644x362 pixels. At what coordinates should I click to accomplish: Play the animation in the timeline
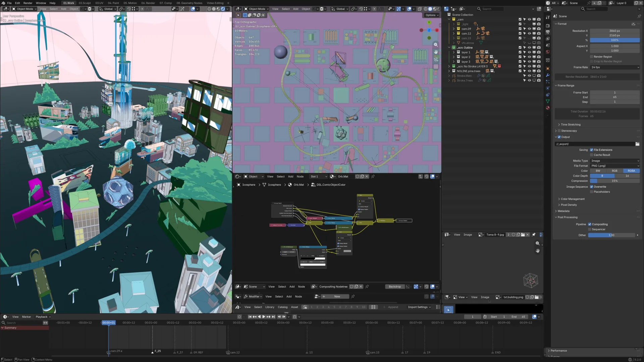point(264,317)
